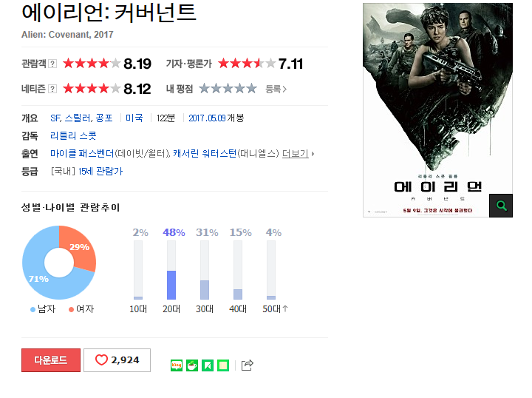Share to Naver cafe via teacup icon
532x398 pixels.
(x=192, y=365)
